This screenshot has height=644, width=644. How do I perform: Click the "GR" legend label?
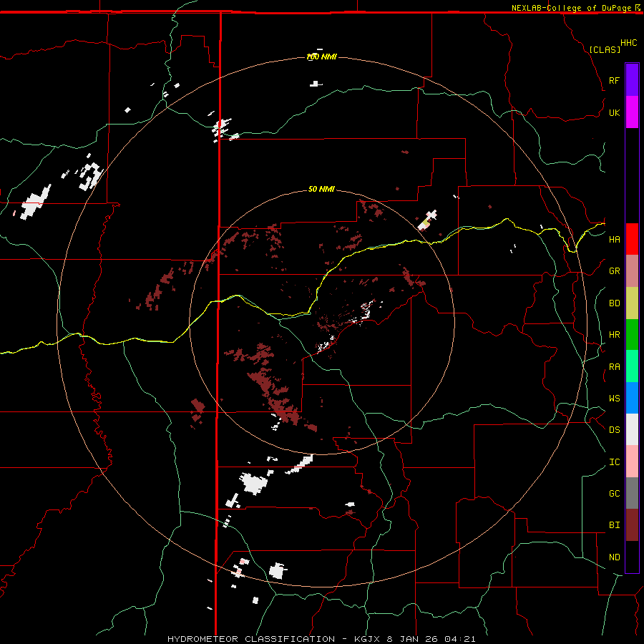[x=614, y=271]
